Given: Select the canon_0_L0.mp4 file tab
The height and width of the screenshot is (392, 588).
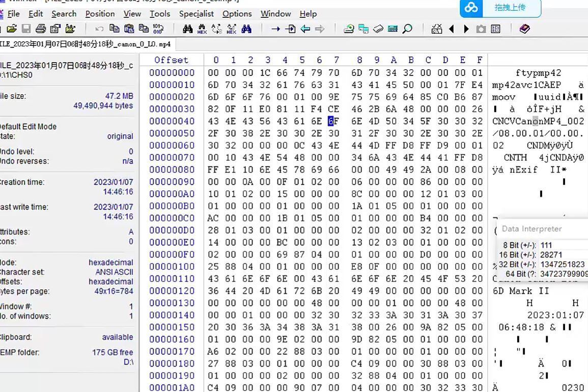Looking at the screenshot, I should pos(86,44).
